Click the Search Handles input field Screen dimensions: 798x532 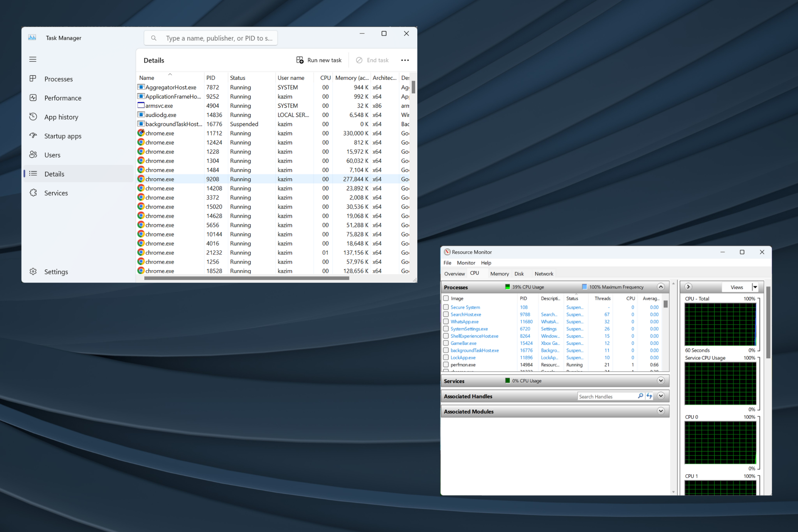(x=607, y=397)
